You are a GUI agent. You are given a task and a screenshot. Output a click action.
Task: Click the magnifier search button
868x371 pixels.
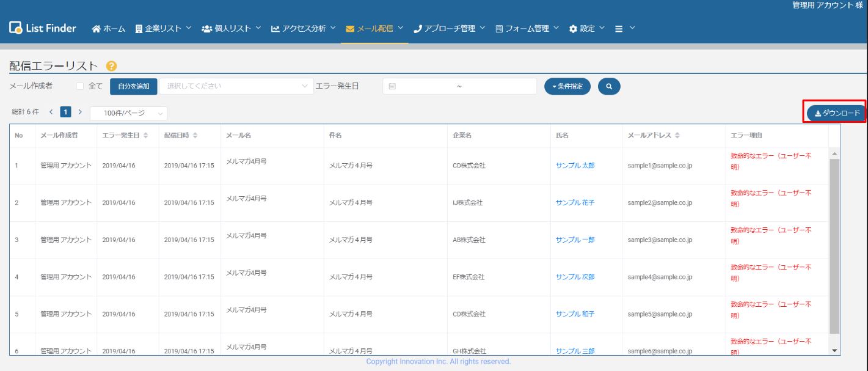609,86
